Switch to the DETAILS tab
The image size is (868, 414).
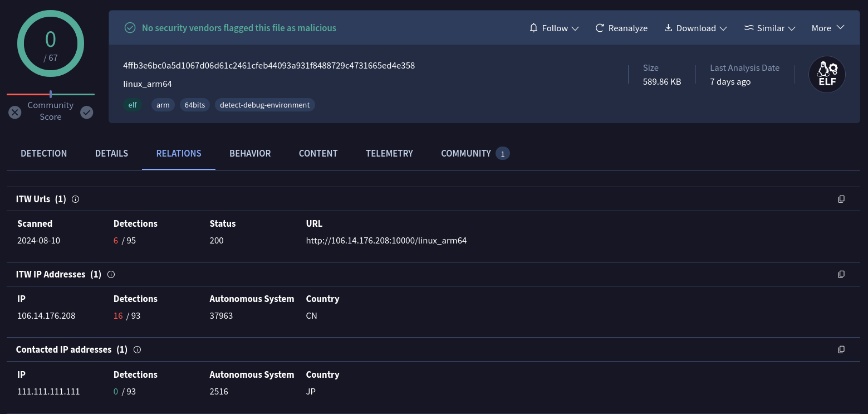click(111, 153)
